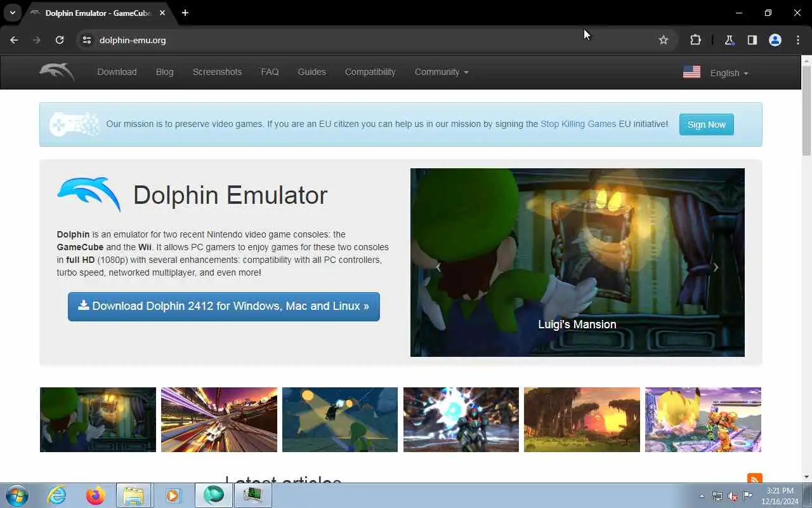Viewport: 812px width, 508px height.
Task: Open the Windows Start button
Action: tap(16, 495)
